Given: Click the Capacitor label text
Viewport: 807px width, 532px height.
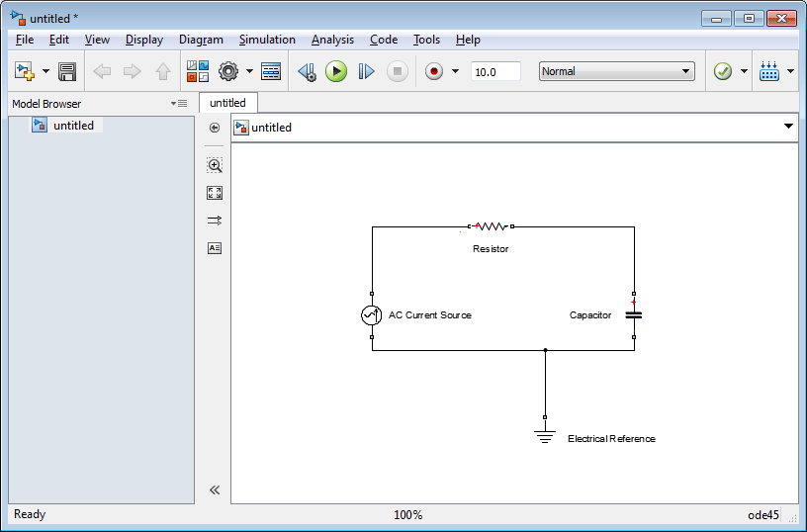Looking at the screenshot, I should 590,314.
